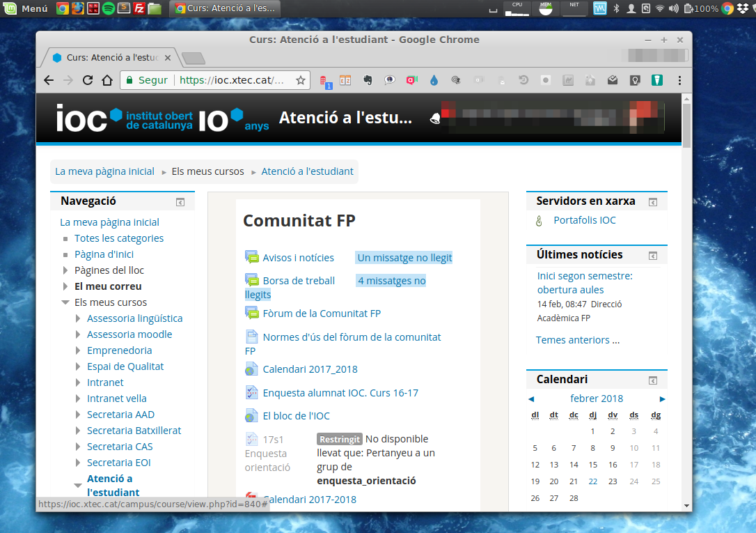The image size is (756, 533).
Task: Reload the page in Chrome
Action: [88, 80]
